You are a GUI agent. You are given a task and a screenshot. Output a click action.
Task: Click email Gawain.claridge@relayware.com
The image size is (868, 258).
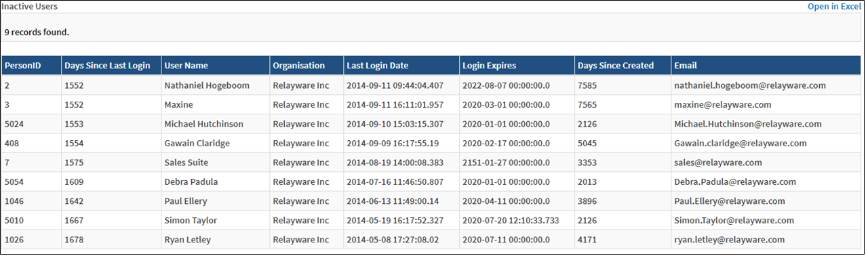click(x=741, y=144)
